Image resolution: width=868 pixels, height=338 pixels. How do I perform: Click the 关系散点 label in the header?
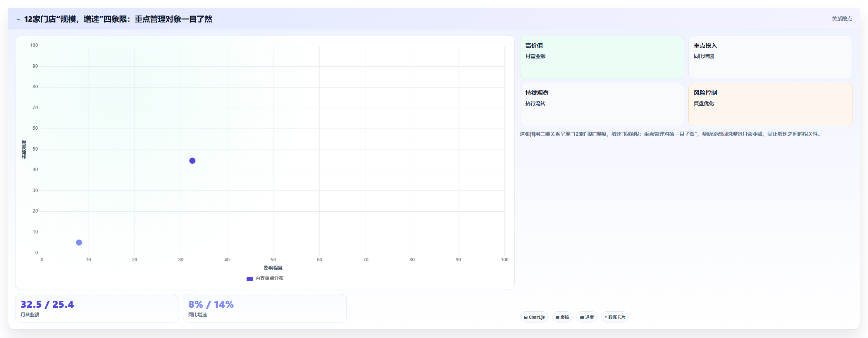click(x=842, y=19)
